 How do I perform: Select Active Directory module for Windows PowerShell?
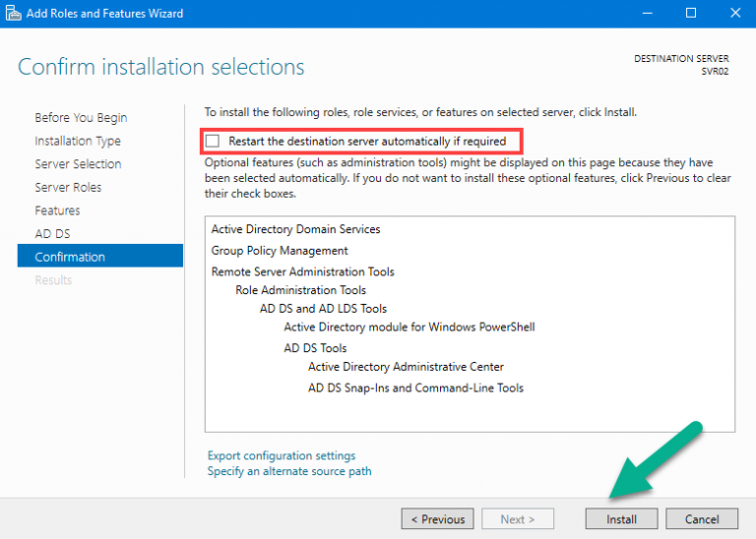[409, 328]
